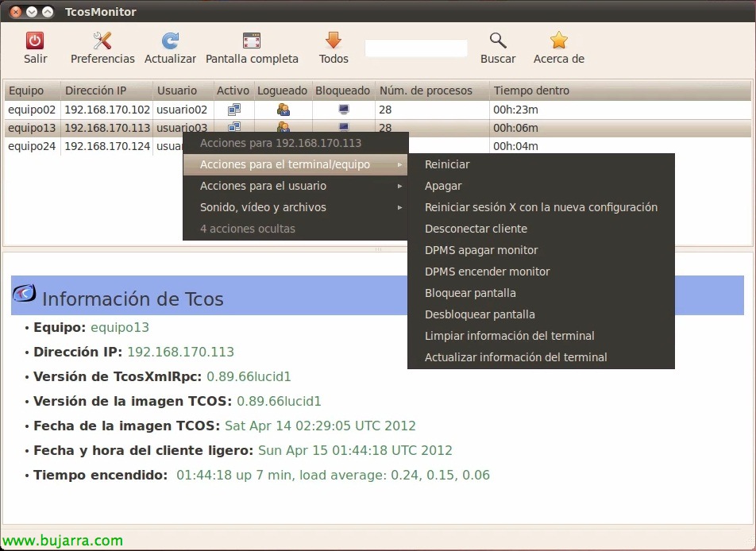
Task: Choose Reiniciar from the submenu
Action: coord(541,164)
